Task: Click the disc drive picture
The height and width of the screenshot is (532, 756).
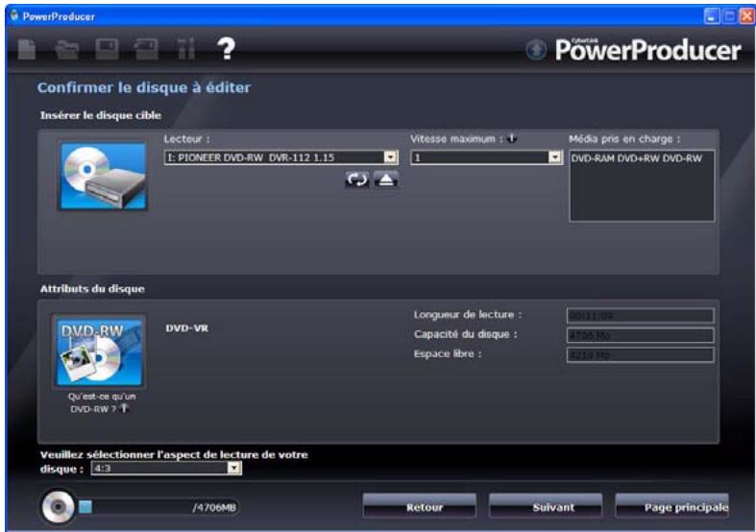Action: tap(103, 176)
